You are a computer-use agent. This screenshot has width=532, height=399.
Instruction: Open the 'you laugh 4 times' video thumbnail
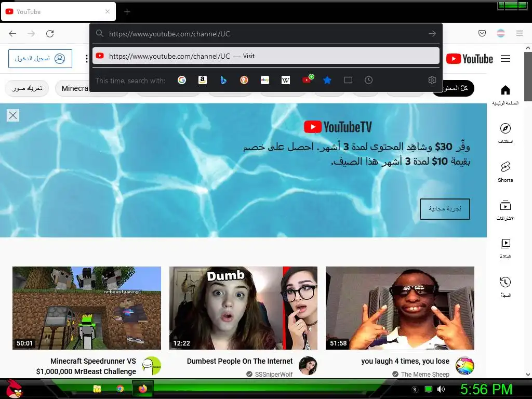click(x=400, y=308)
